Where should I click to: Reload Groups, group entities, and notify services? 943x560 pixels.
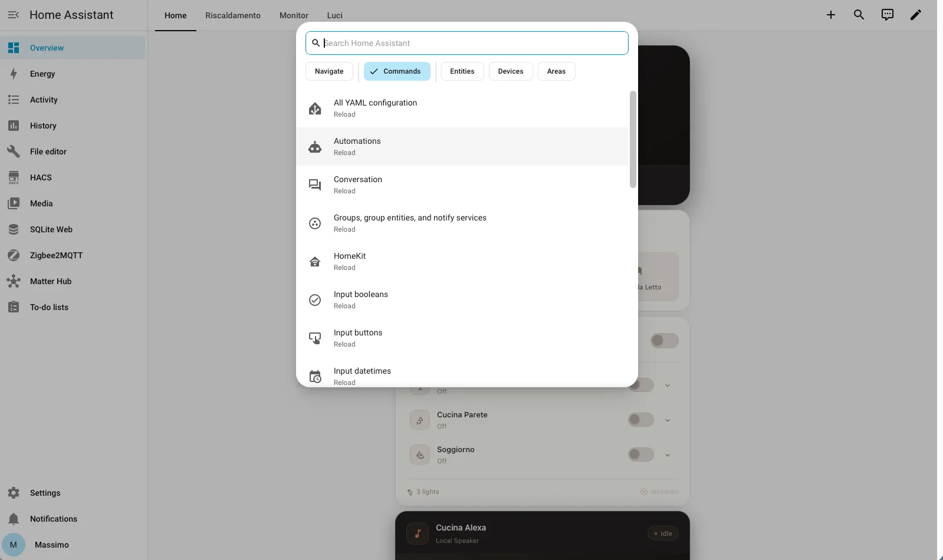[x=462, y=223]
